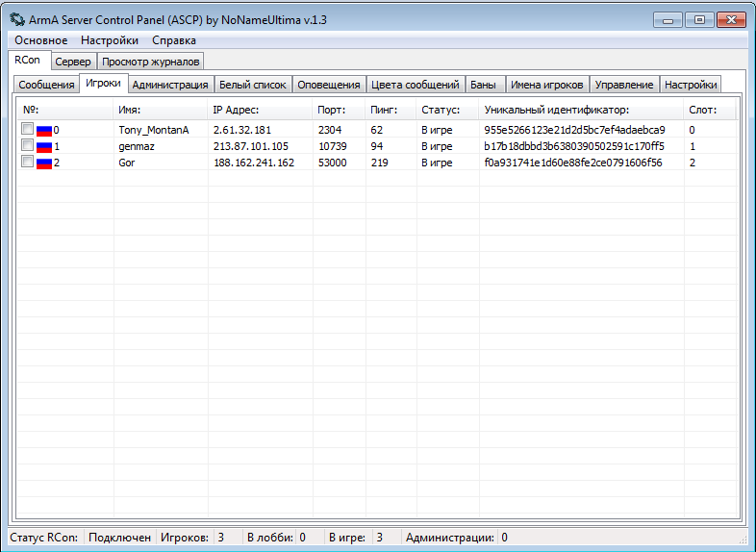Switch to the RCon tab
This screenshot has width=756, height=552.
28,61
